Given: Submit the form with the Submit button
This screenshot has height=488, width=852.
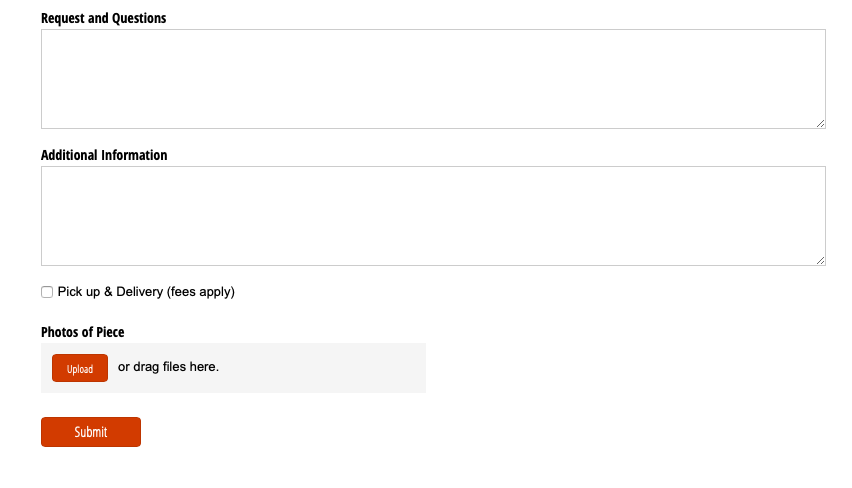Looking at the screenshot, I should [91, 432].
